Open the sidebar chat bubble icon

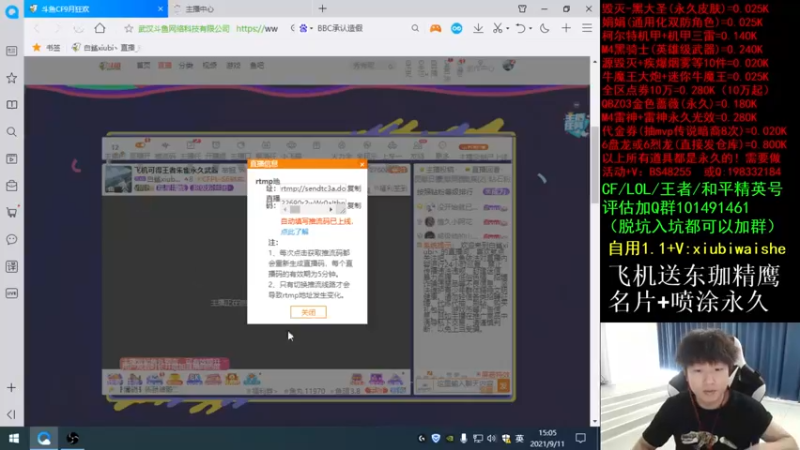pos(11,239)
